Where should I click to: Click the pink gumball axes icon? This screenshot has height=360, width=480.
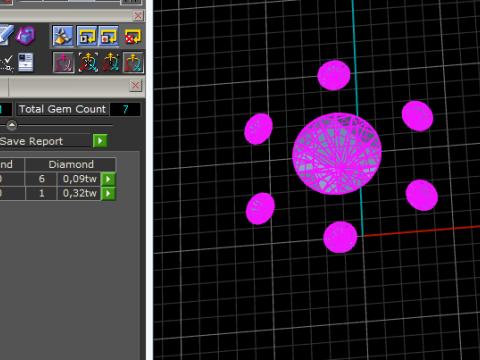(63, 62)
